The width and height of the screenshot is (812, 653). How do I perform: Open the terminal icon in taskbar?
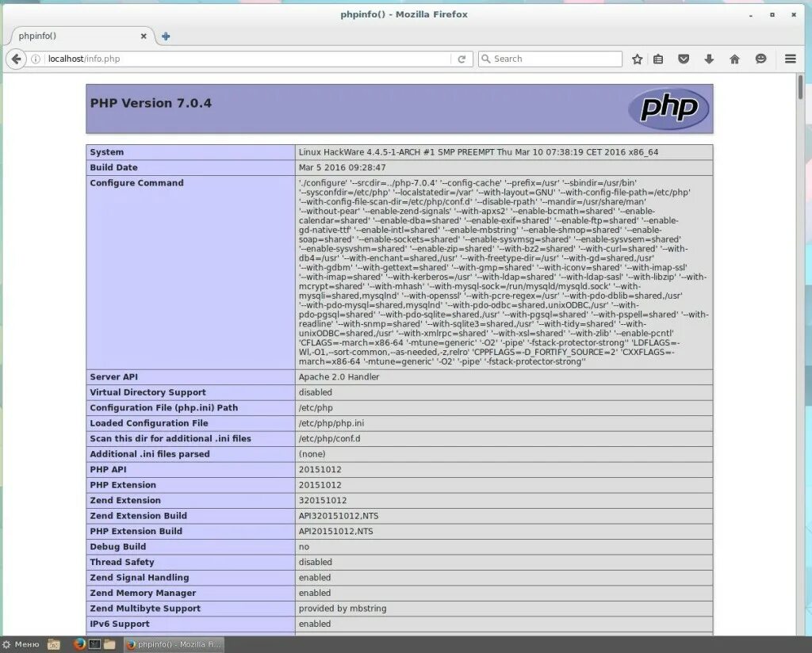point(94,644)
